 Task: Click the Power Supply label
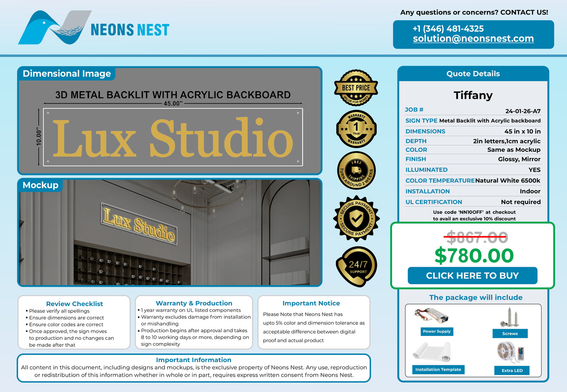(x=437, y=332)
